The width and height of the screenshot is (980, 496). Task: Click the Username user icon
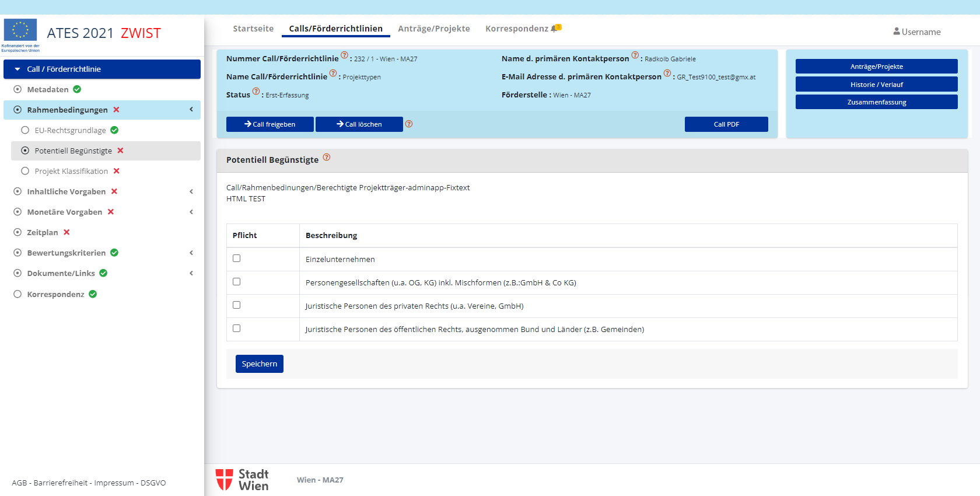(x=897, y=32)
